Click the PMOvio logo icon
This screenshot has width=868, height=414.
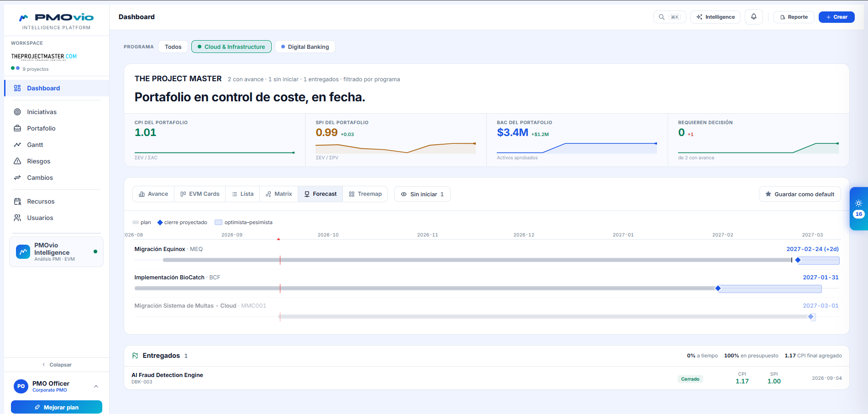coord(23,18)
